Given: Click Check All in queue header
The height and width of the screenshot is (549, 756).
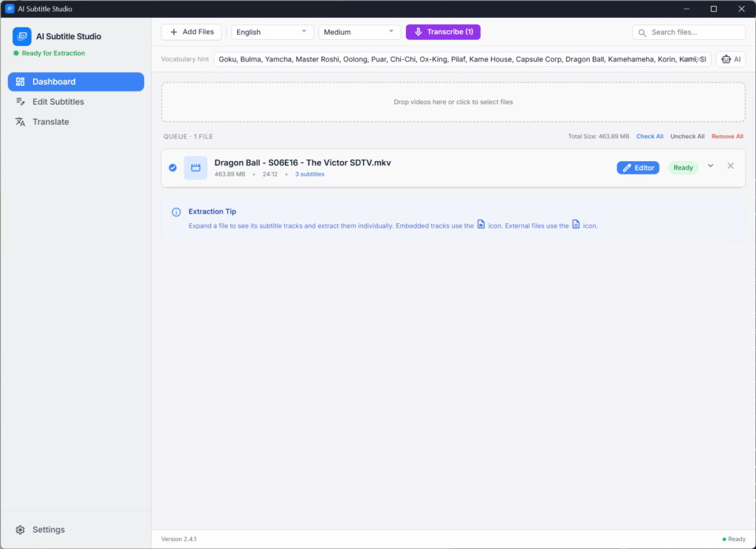Looking at the screenshot, I should 650,137.
